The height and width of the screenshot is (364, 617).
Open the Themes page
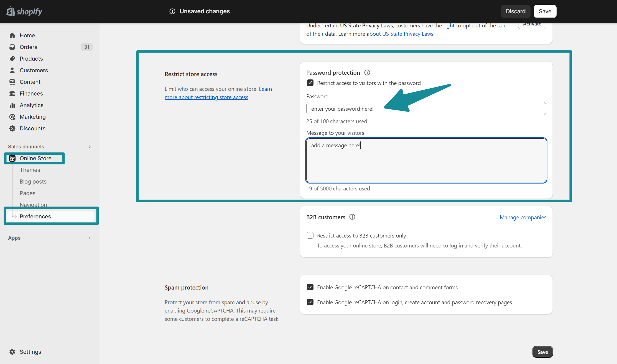click(x=30, y=170)
